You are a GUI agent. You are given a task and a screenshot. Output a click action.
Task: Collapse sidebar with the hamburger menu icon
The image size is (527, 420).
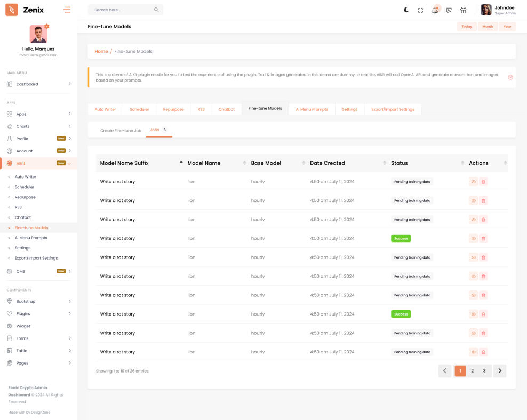[x=67, y=10]
